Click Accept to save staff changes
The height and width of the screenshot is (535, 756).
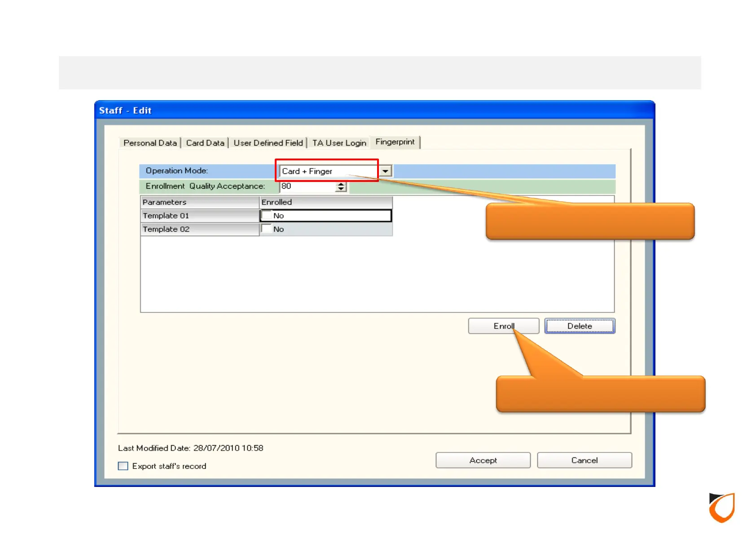pyautogui.click(x=483, y=460)
